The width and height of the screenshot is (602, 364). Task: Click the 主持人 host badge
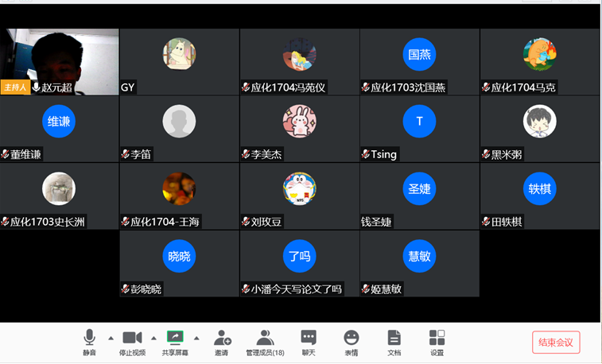[15, 87]
